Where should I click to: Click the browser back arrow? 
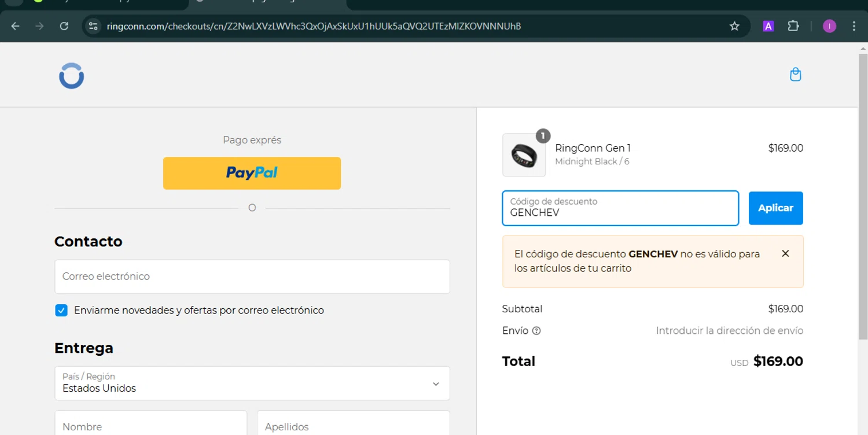[16, 26]
